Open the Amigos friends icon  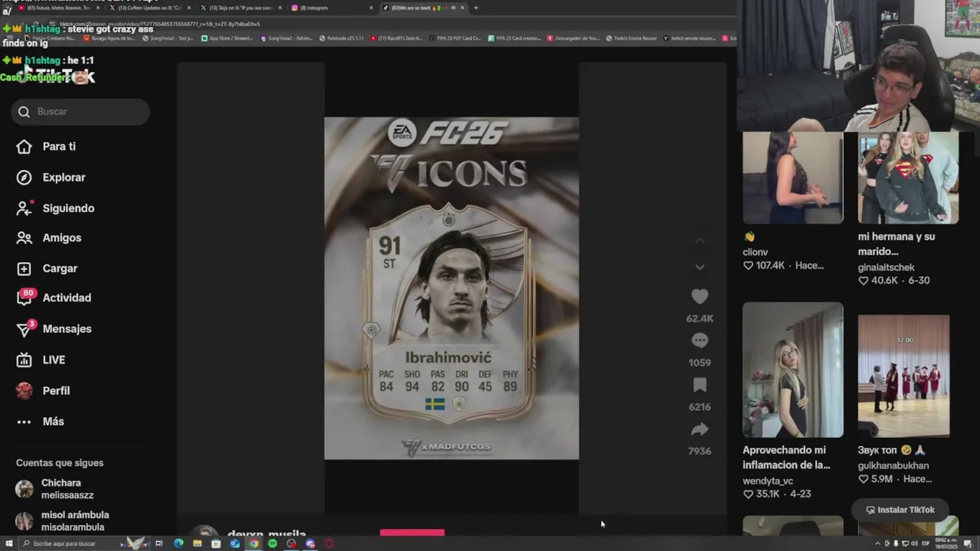click(24, 238)
